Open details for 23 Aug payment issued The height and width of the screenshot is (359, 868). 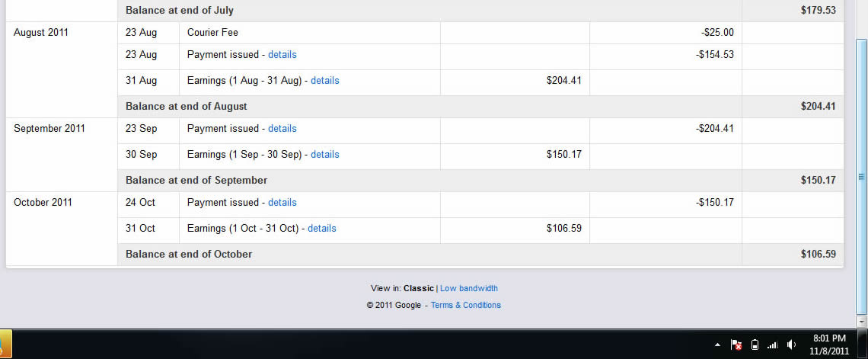click(282, 54)
